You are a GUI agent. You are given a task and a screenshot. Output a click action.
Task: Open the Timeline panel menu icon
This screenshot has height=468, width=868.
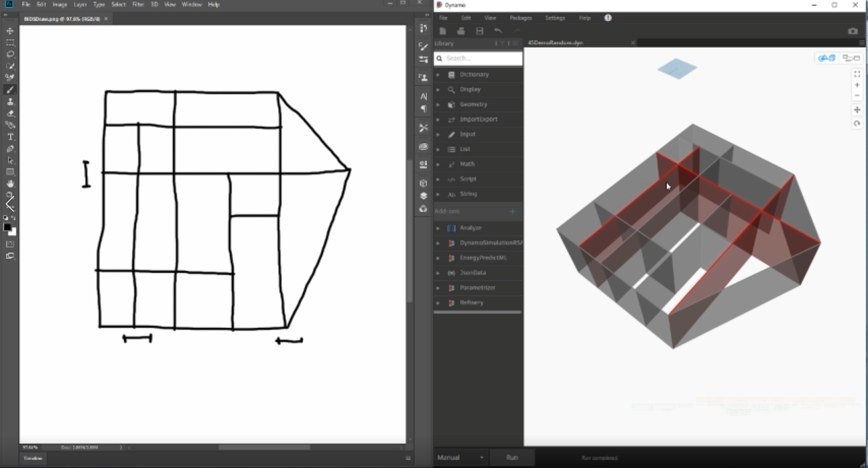point(408,459)
